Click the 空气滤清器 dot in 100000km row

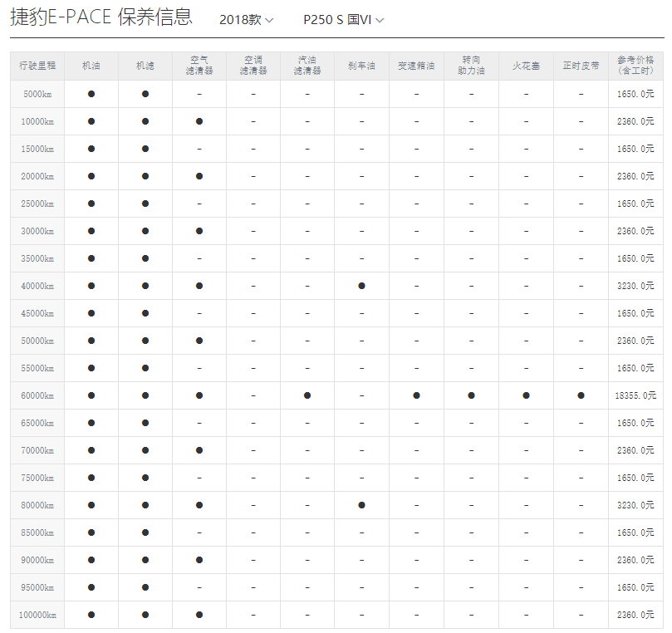199,615
